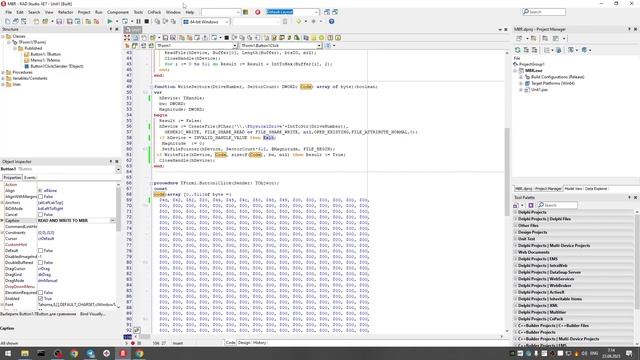Toggle the Cancel property checkbox
This screenshot has width=640, height=360.
(x=40, y=215)
